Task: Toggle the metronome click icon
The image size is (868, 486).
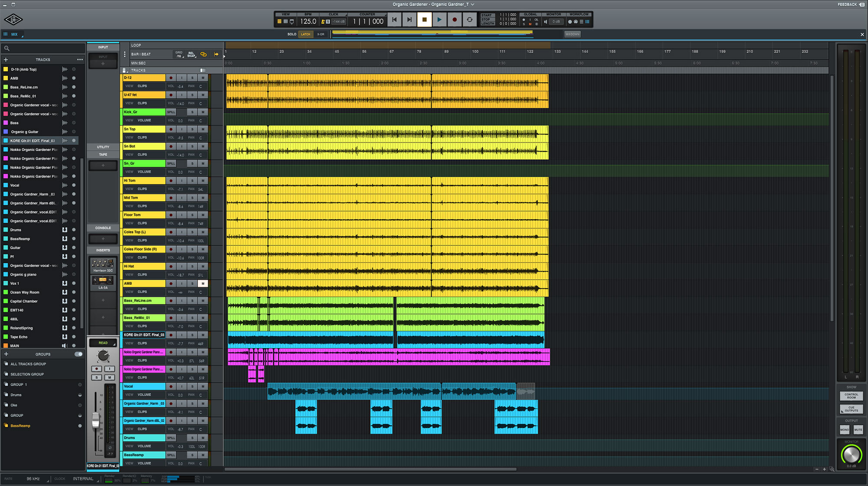Action: click(323, 21)
